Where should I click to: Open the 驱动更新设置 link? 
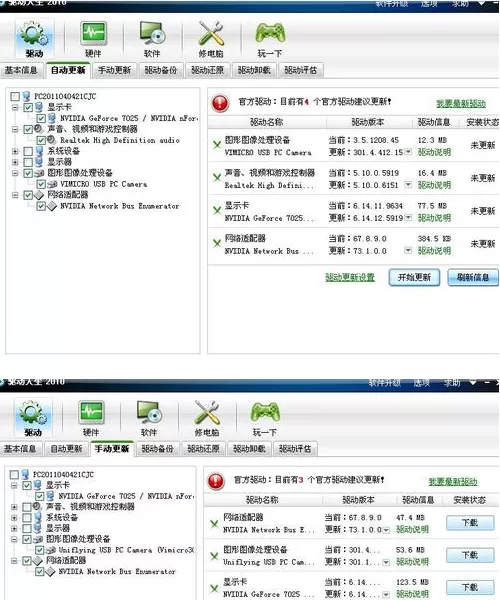[x=350, y=277]
